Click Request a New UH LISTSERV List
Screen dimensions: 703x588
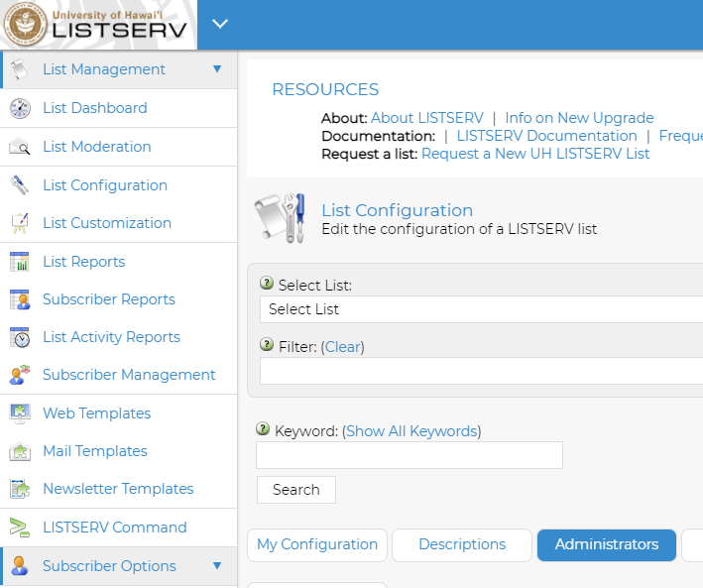click(535, 154)
